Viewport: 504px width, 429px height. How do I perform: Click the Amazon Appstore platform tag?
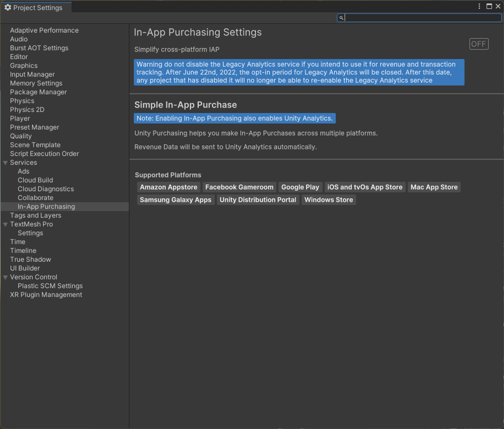(x=169, y=187)
